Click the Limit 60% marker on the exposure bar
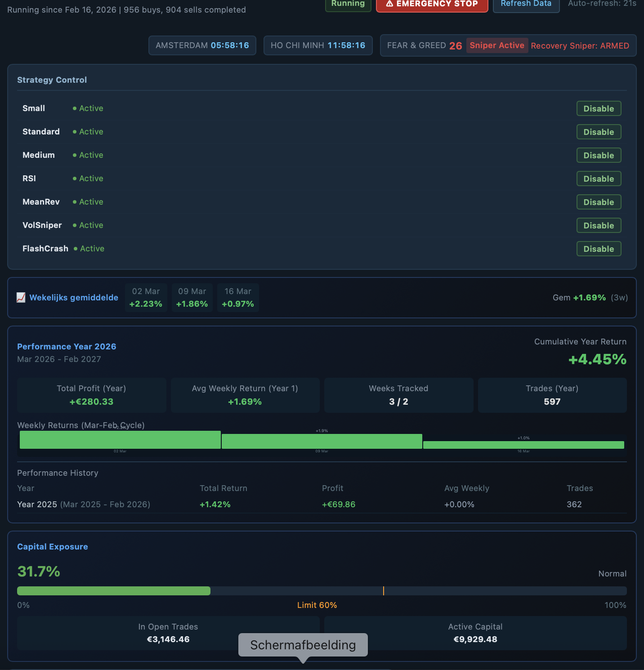 point(384,590)
